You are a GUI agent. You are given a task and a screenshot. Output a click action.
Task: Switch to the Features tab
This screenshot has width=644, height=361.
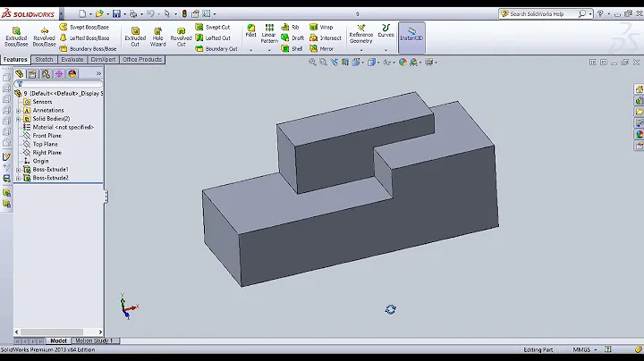pyautogui.click(x=15, y=60)
